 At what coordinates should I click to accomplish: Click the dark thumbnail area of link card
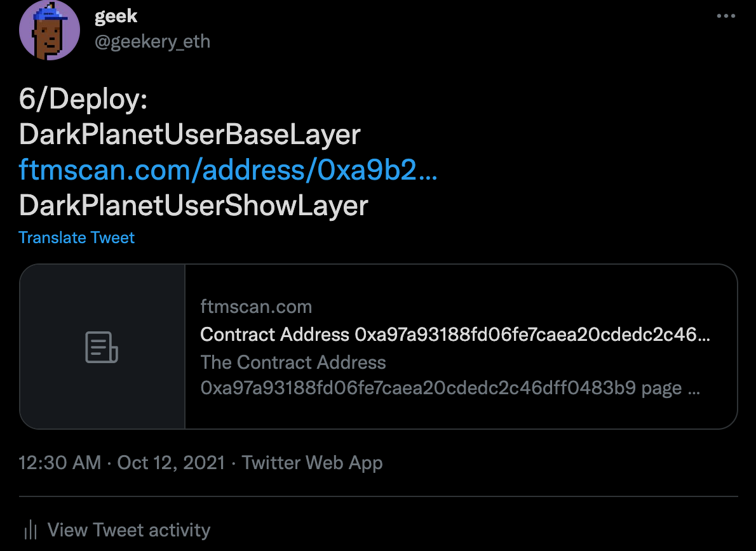(102, 347)
